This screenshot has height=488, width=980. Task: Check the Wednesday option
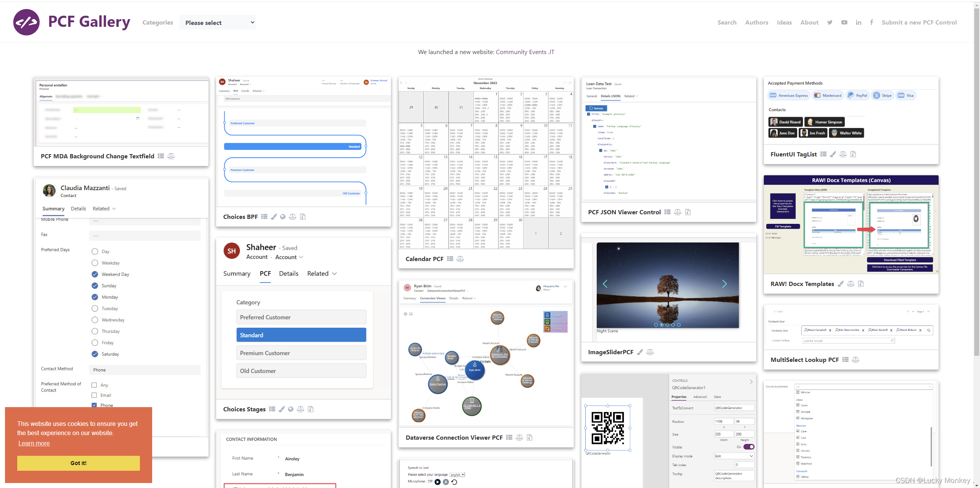(x=95, y=320)
